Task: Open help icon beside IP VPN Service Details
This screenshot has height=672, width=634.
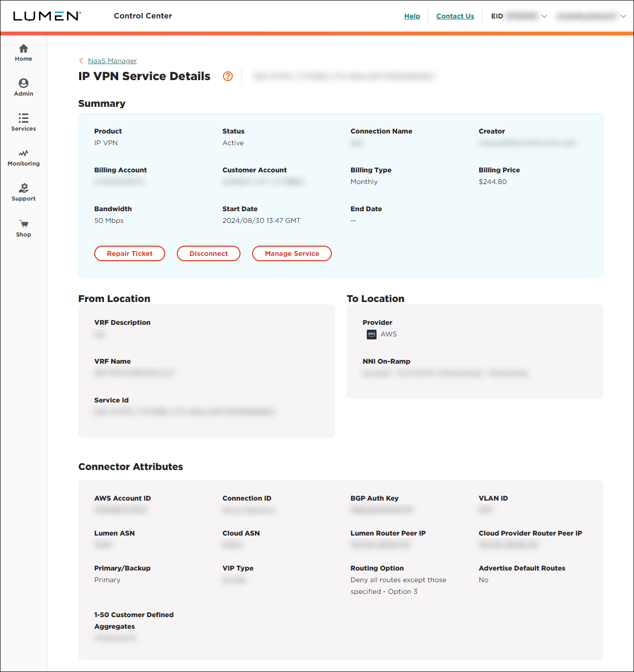Action: [x=228, y=76]
